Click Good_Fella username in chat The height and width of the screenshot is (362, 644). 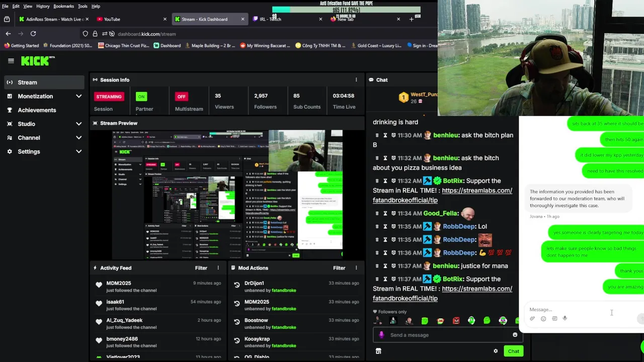click(x=441, y=213)
